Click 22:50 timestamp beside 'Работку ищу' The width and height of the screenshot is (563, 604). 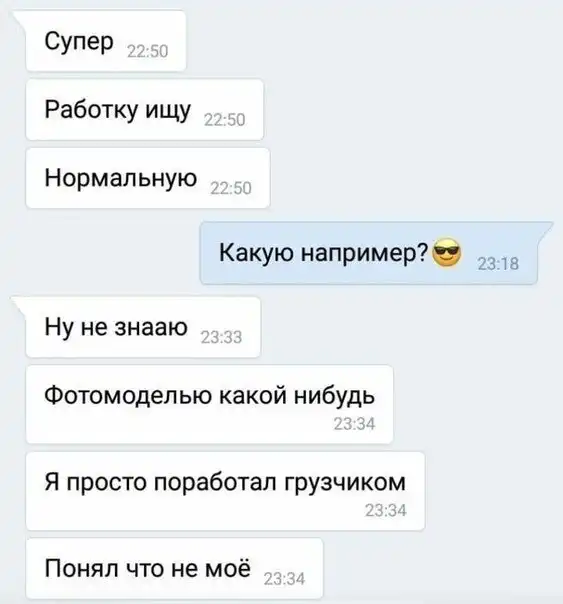click(225, 120)
